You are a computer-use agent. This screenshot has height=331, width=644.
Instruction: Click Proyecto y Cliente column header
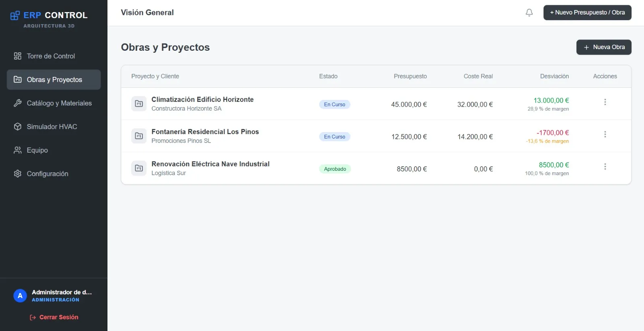coord(155,76)
